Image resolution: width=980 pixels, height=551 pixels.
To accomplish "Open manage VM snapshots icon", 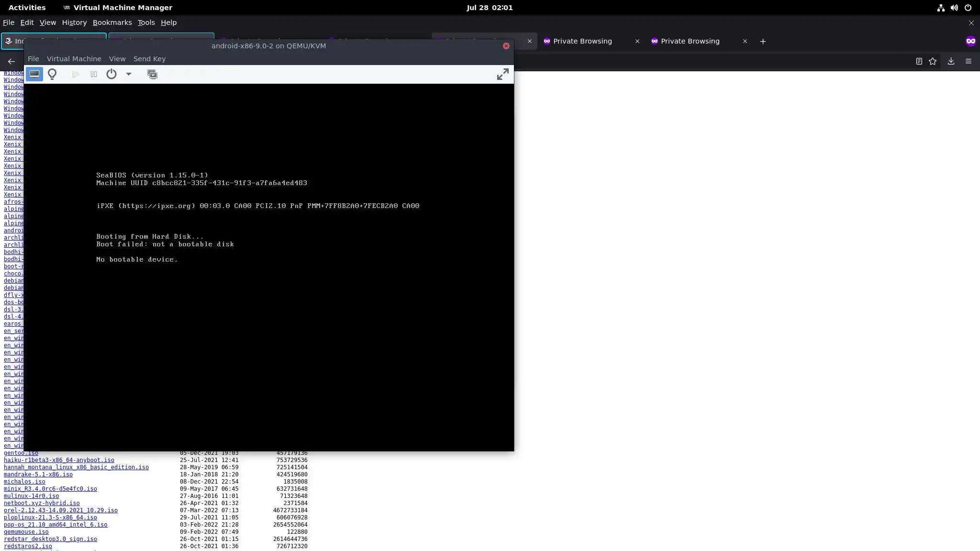I will point(152,74).
